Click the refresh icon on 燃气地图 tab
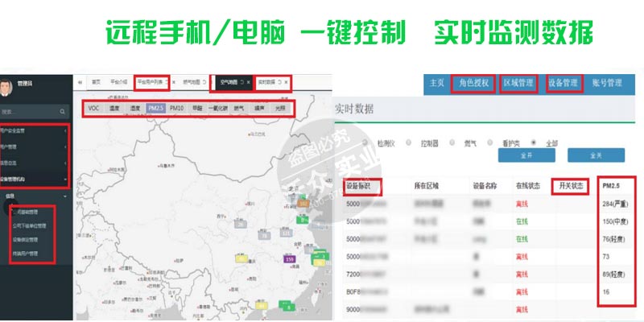The width and height of the screenshot is (644, 322). [x=204, y=82]
